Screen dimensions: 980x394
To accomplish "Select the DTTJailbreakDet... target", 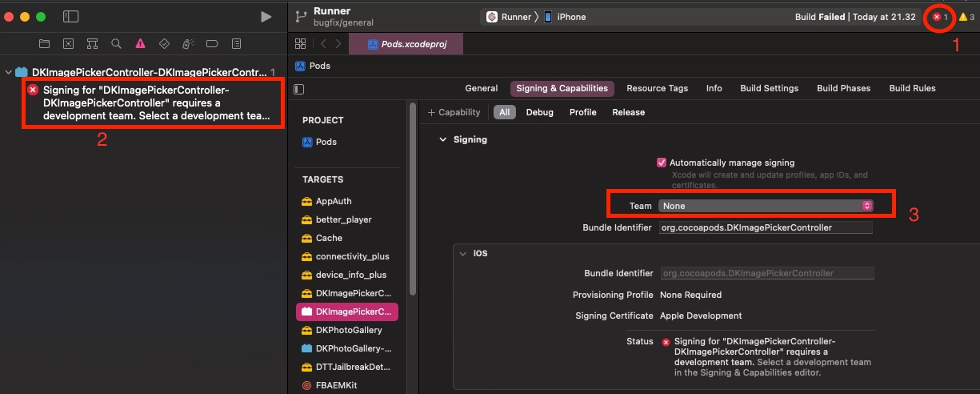I will (347, 367).
